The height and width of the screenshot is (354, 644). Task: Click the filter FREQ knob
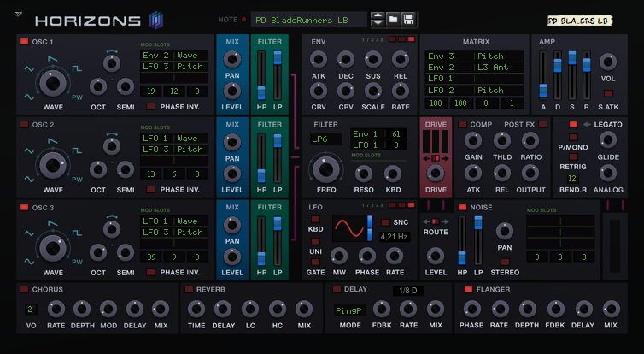tap(326, 168)
